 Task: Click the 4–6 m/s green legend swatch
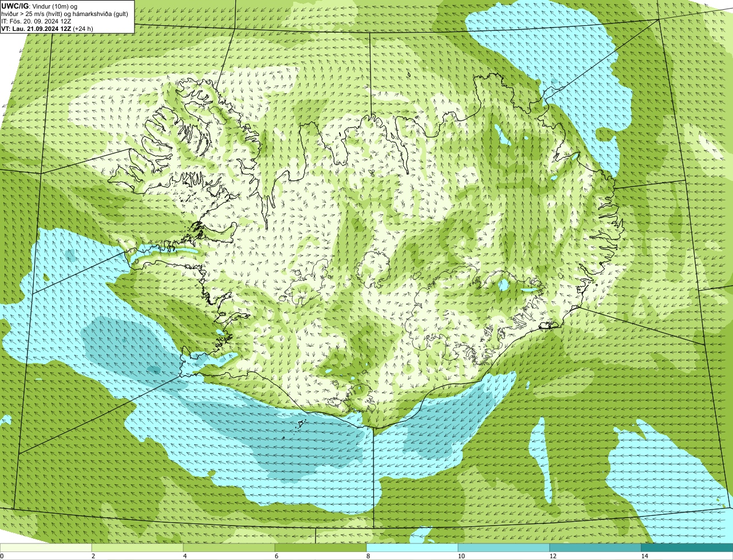click(x=229, y=547)
